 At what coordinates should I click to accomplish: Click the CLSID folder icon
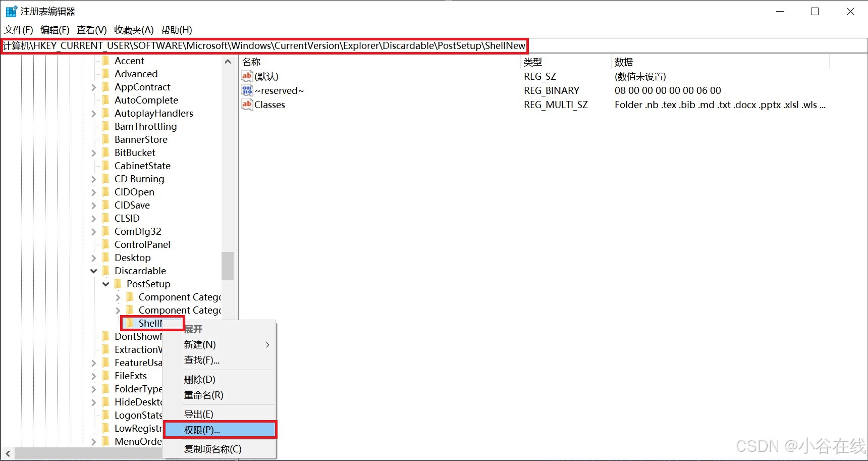pos(106,218)
